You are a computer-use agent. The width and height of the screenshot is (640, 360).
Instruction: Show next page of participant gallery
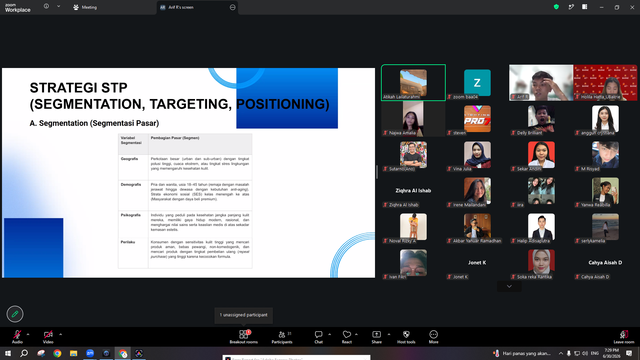pyautogui.click(x=509, y=286)
